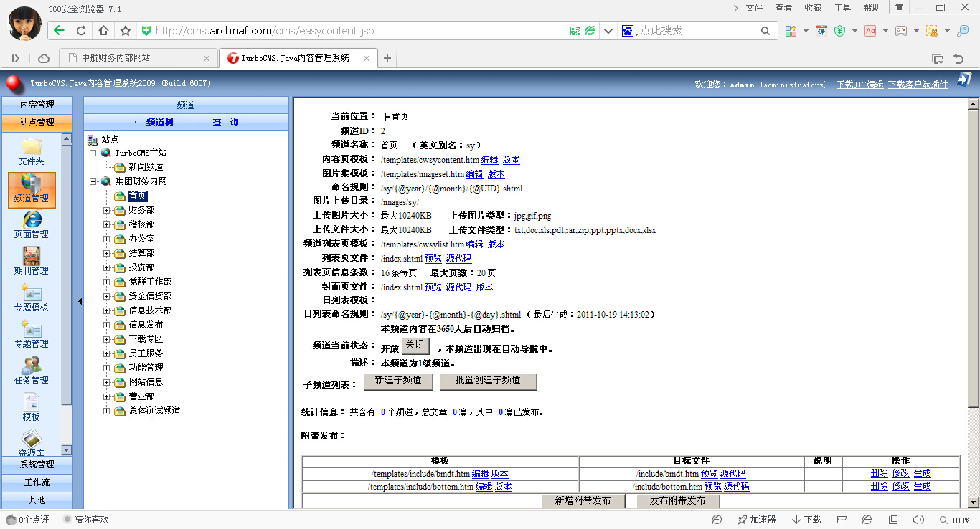Click the cloud icon beside tab bar
This screenshot has width=980, height=529.
pyautogui.click(x=44, y=58)
